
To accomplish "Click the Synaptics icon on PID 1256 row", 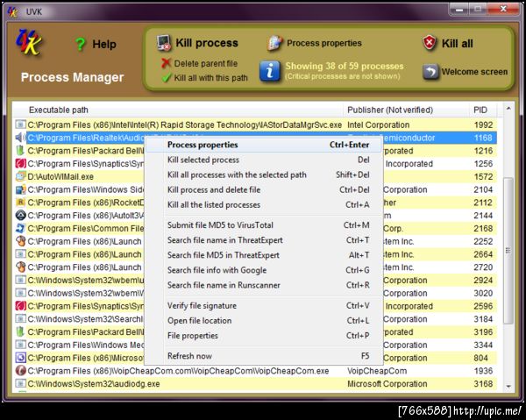I will pyautogui.click(x=20, y=164).
